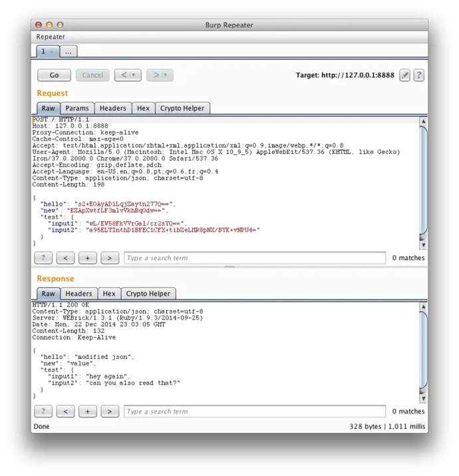459x476 pixels.
Task: Go to previous match in response search
Action: [x=65, y=411]
